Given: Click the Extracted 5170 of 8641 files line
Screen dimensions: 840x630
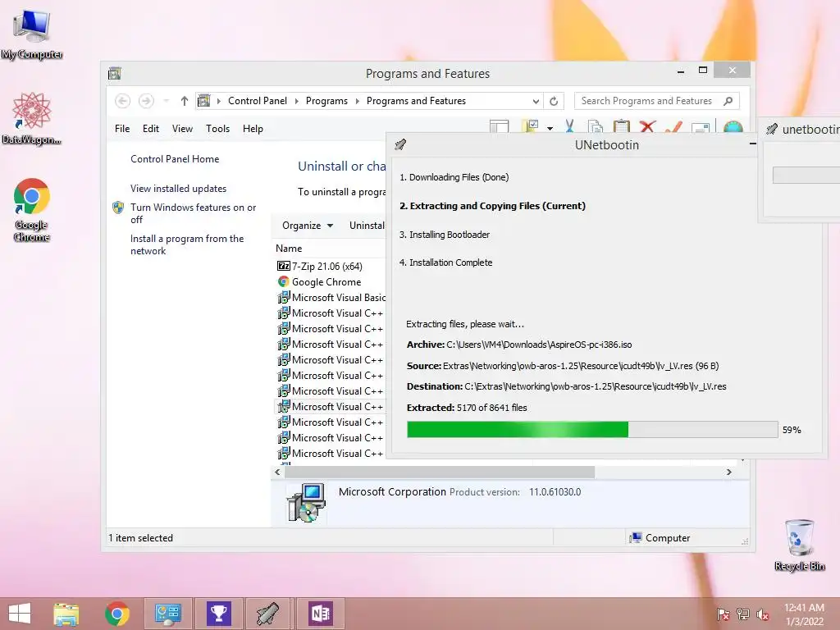Looking at the screenshot, I should (x=467, y=408).
